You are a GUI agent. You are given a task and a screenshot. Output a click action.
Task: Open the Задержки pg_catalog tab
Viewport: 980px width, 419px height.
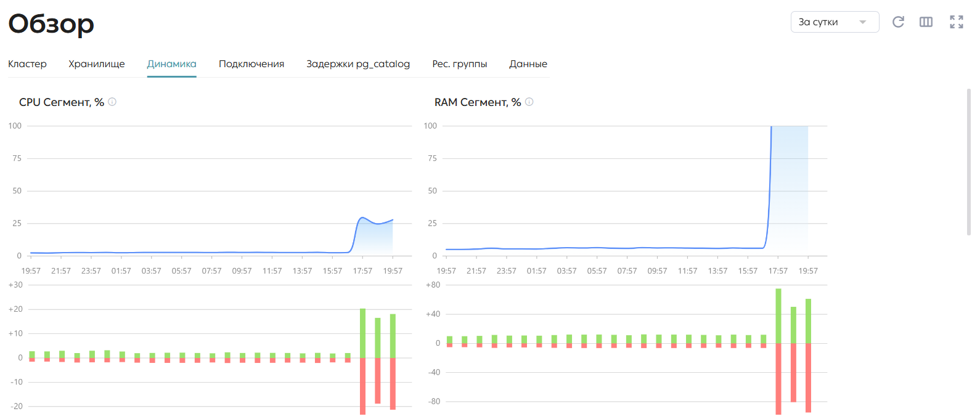pyautogui.click(x=358, y=64)
